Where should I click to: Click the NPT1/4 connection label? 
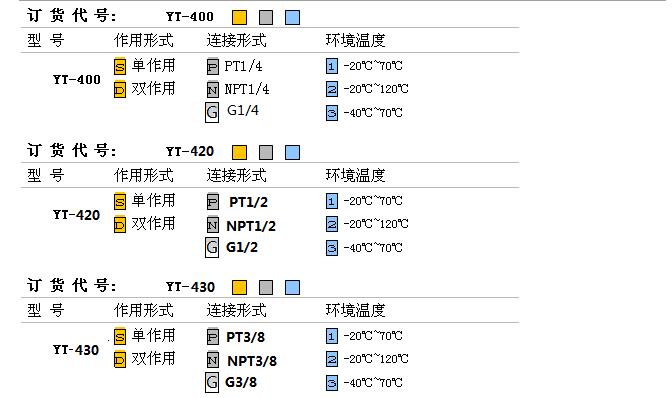tap(247, 90)
